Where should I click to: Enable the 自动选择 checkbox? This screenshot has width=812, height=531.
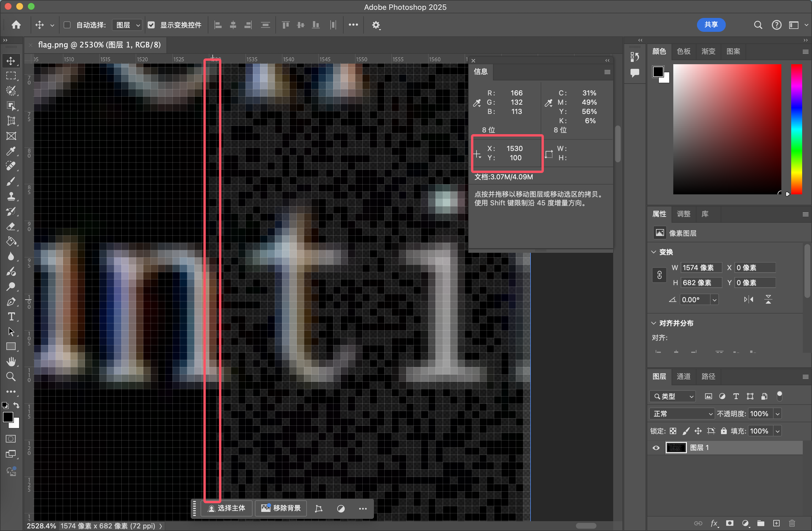coord(67,25)
